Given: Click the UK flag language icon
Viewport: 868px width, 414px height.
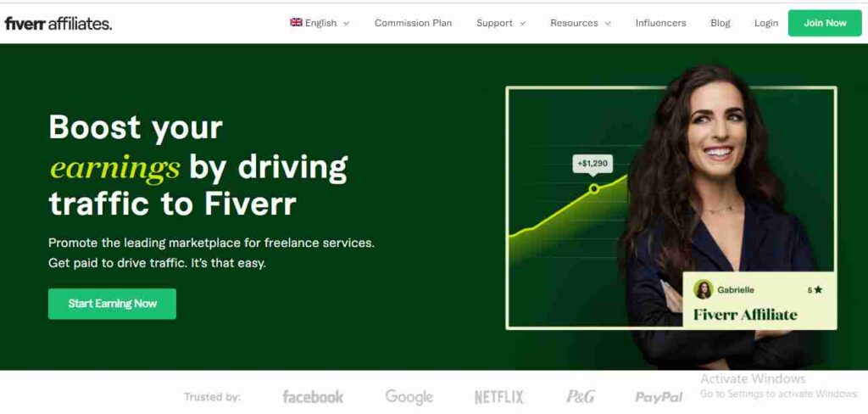Looking at the screenshot, I should 296,23.
